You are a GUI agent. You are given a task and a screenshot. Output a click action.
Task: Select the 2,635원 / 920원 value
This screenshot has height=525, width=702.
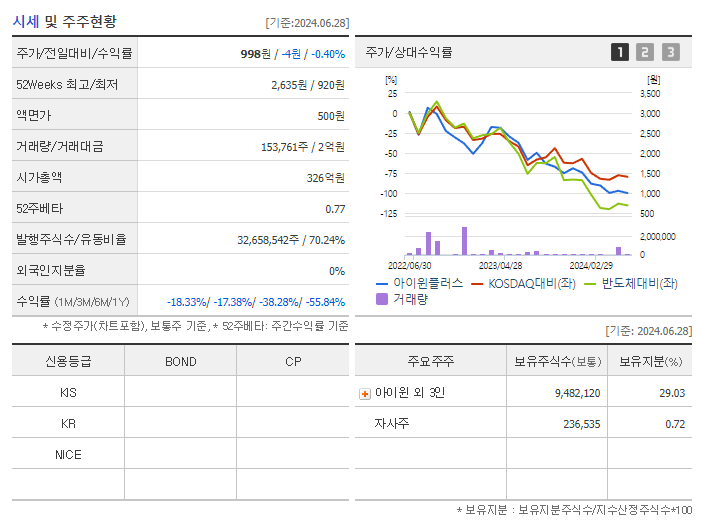(308, 85)
